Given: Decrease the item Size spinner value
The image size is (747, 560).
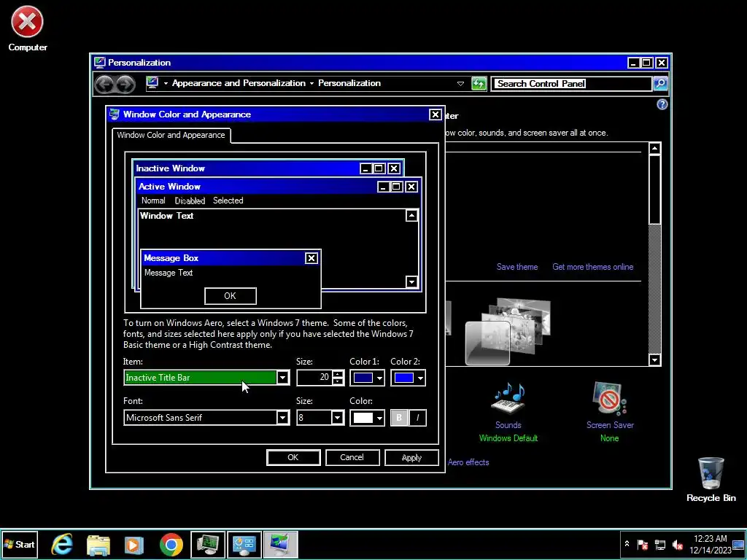Looking at the screenshot, I should [338, 381].
